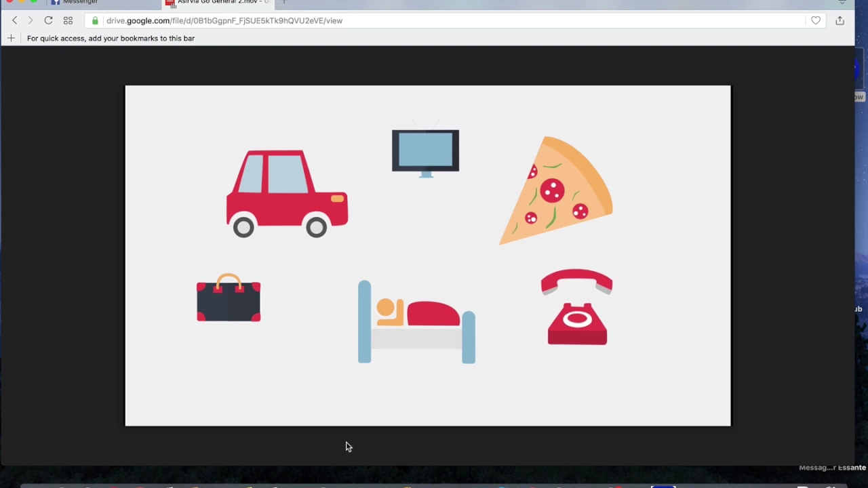The width and height of the screenshot is (868, 488).
Task: Open the speed dial grid icon
Action: [68, 20]
